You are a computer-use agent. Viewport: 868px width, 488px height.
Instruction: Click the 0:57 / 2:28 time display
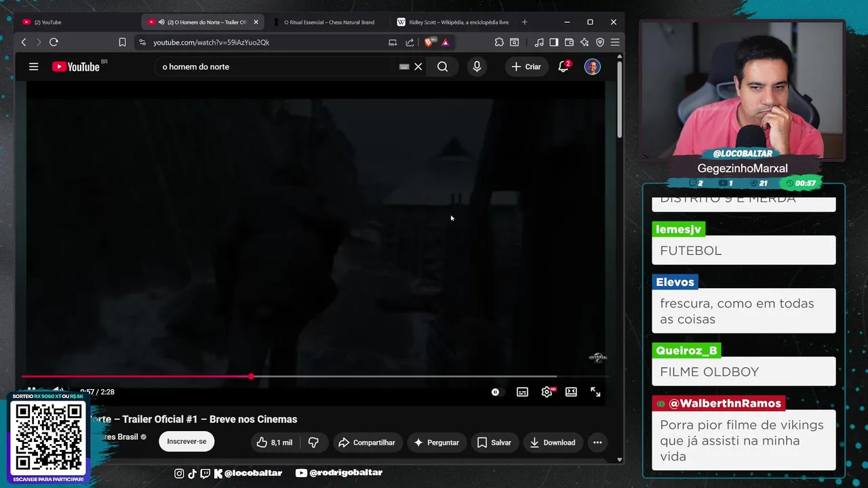click(97, 392)
